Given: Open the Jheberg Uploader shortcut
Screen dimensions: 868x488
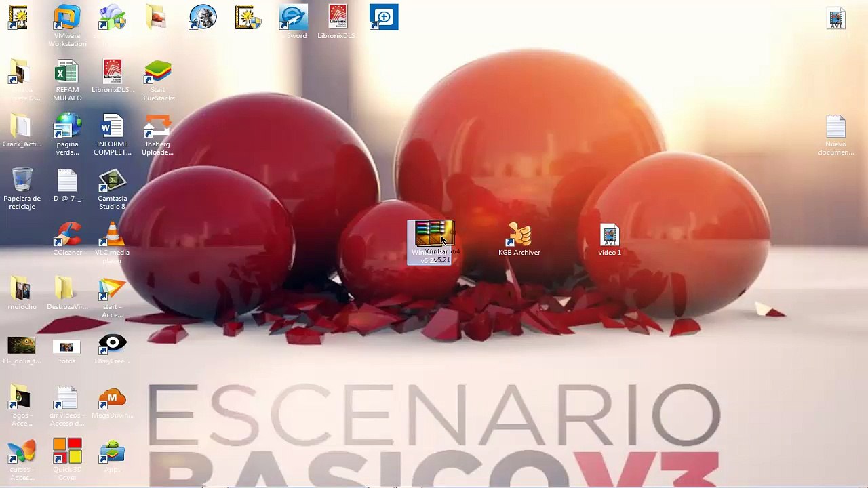Looking at the screenshot, I should coord(158,135).
